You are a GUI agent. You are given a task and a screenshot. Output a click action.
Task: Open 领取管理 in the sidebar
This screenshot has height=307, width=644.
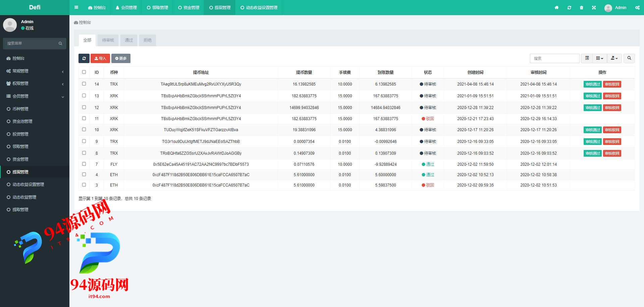(35, 147)
